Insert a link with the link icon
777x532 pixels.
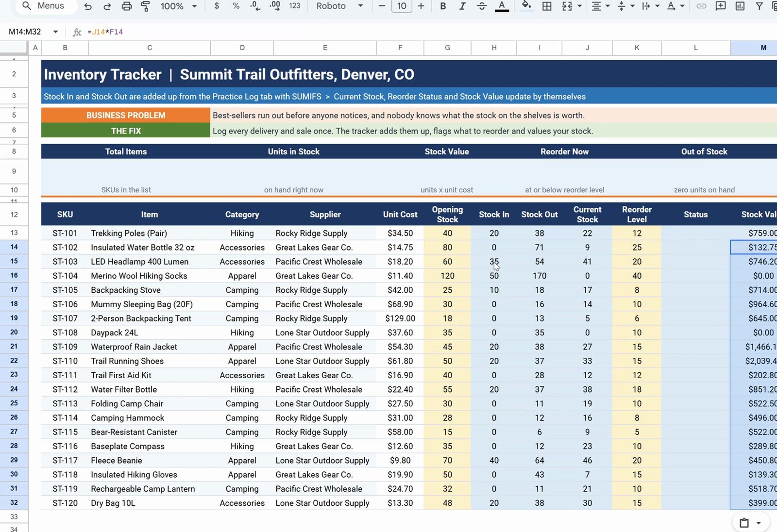701,6
